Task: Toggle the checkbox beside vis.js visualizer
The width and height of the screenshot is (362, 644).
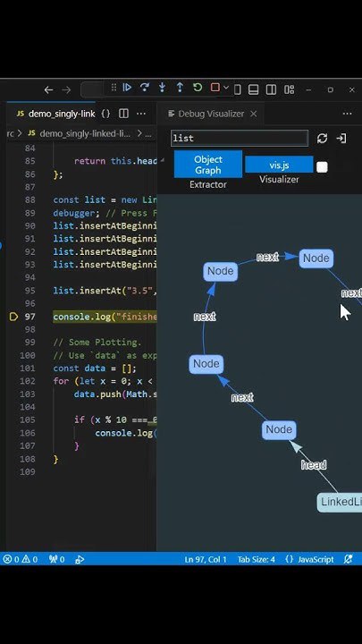Action: (322, 166)
